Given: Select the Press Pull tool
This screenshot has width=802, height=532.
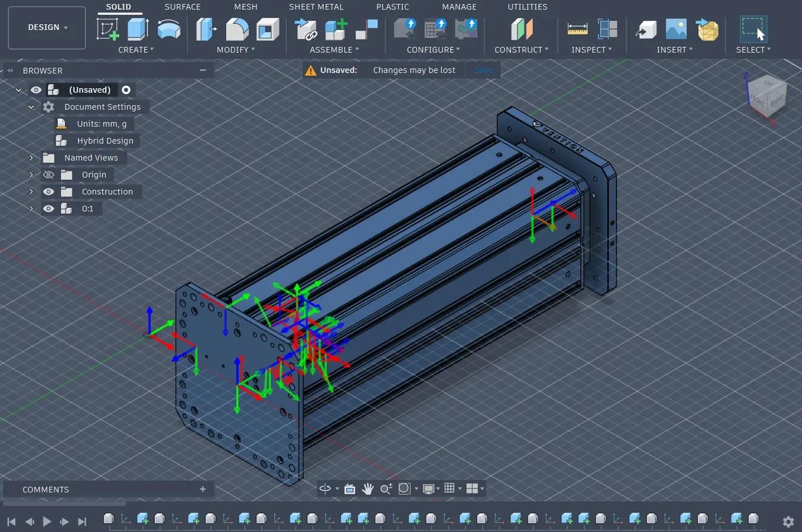Looking at the screenshot, I should [x=206, y=29].
